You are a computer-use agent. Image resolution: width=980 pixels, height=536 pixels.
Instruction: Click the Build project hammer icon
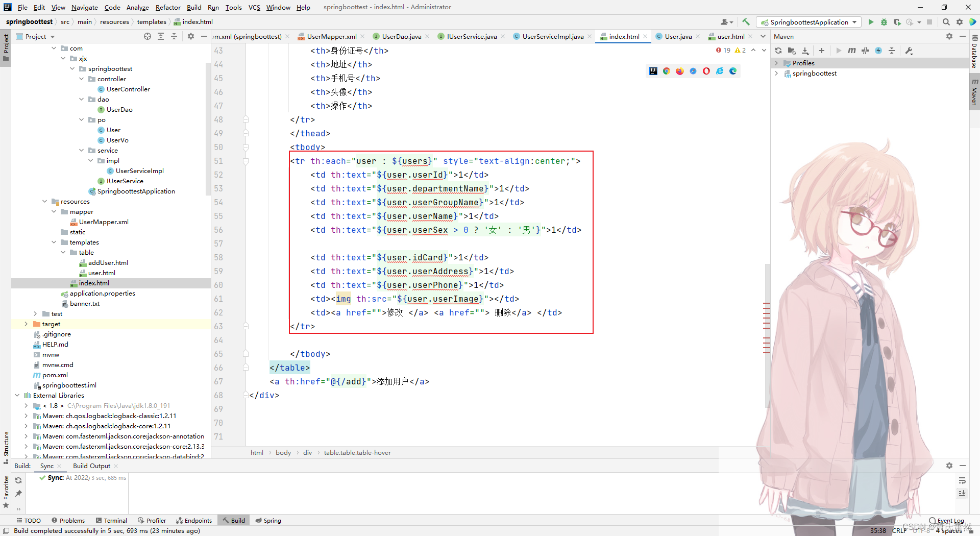pos(746,22)
